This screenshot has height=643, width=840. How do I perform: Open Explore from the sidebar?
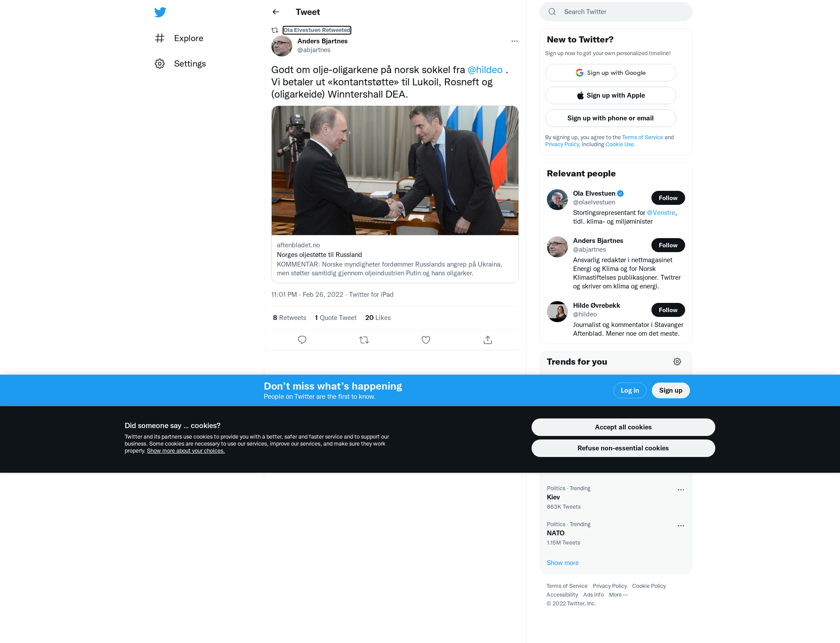pyautogui.click(x=179, y=38)
